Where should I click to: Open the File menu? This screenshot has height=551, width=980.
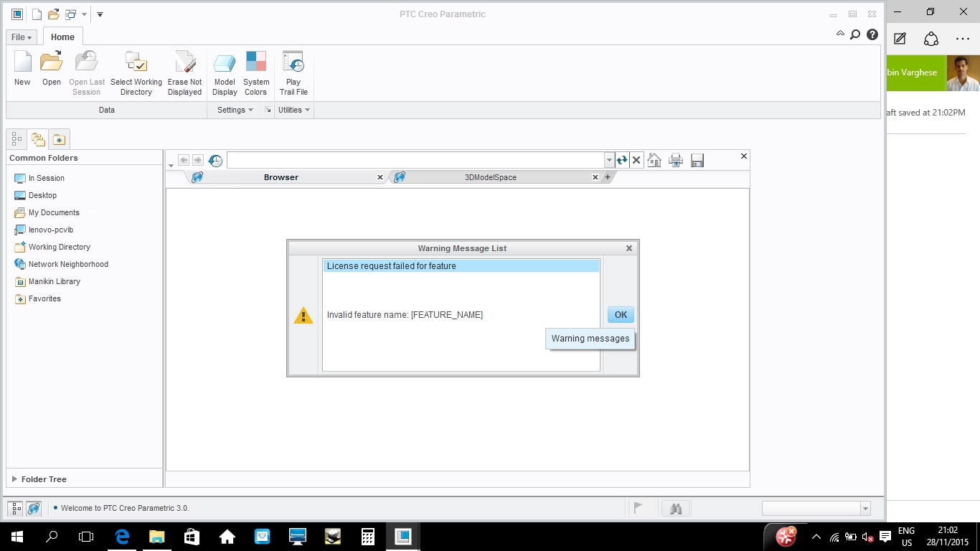[22, 37]
